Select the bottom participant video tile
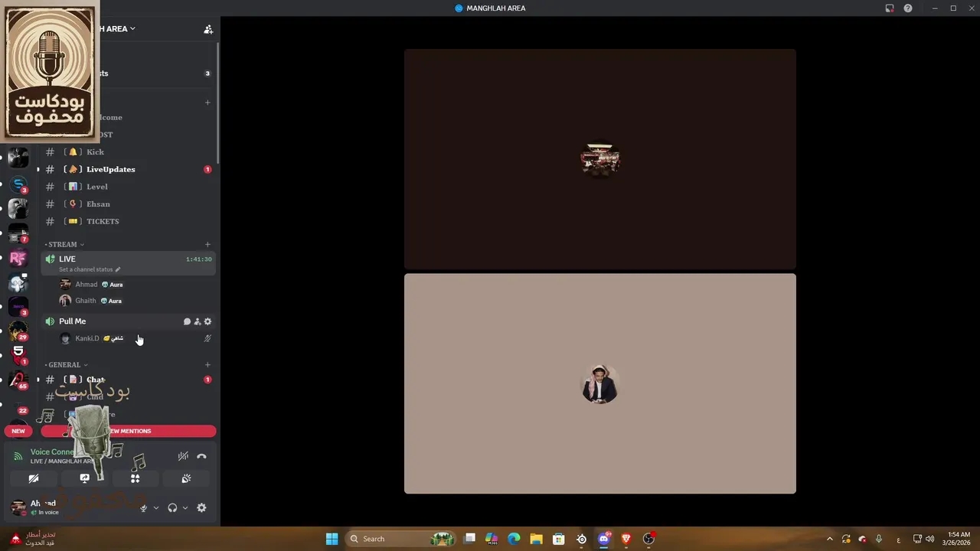 600,383
